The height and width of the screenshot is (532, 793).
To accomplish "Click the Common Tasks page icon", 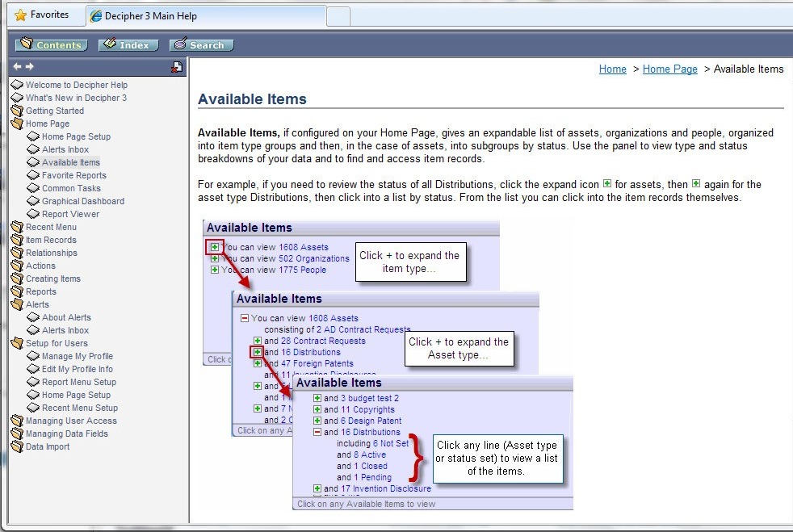I will (x=33, y=188).
